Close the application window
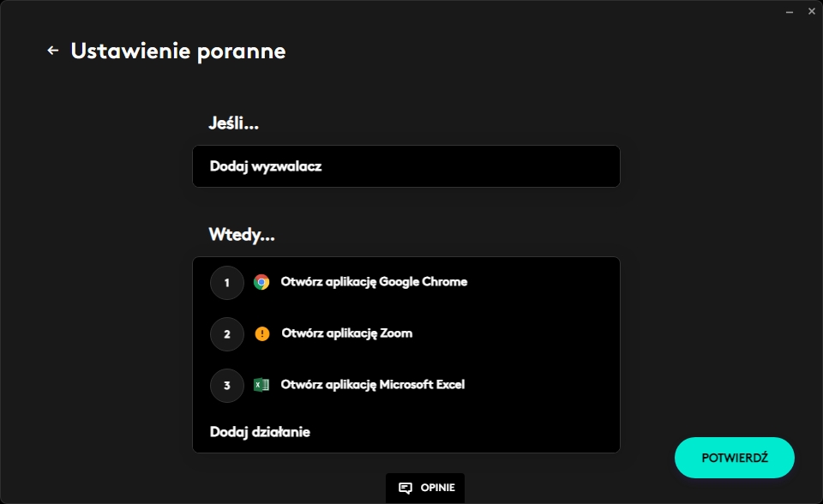The image size is (823, 504). (811, 12)
